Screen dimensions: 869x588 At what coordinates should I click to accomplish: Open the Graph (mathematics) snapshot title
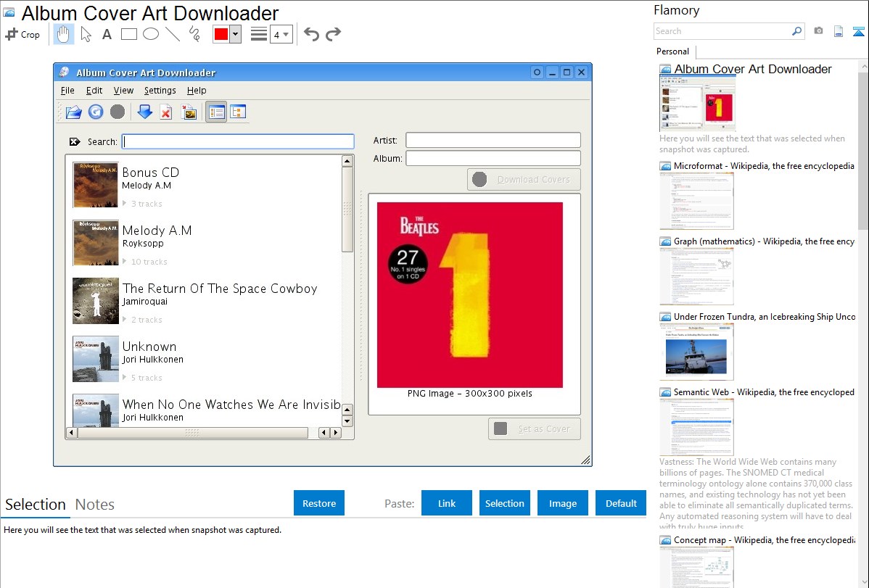(765, 241)
